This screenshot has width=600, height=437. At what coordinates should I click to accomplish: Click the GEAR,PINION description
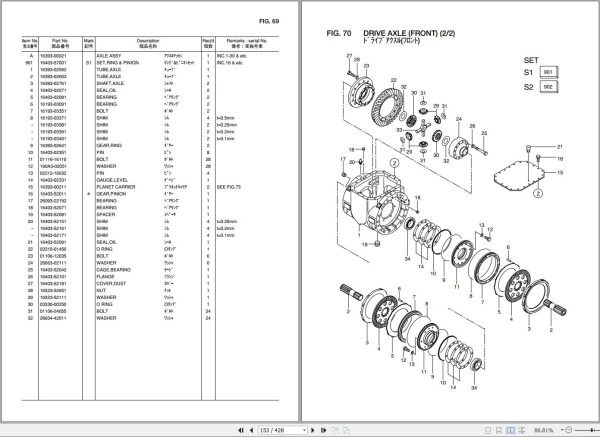pyautogui.click(x=111, y=194)
